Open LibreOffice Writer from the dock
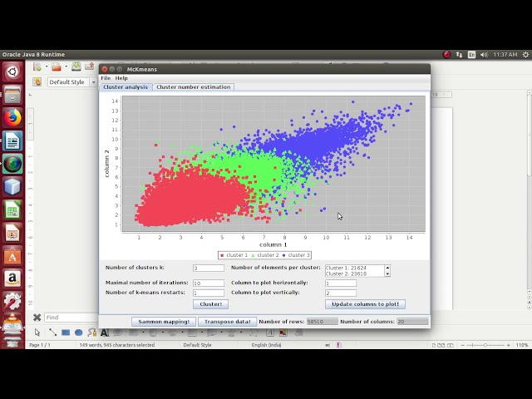532x399 pixels. pos(12,140)
